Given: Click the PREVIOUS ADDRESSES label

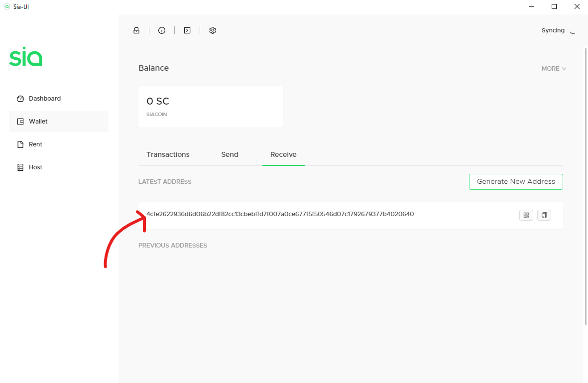Looking at the screenshot, I should click(x=173, y=246).
